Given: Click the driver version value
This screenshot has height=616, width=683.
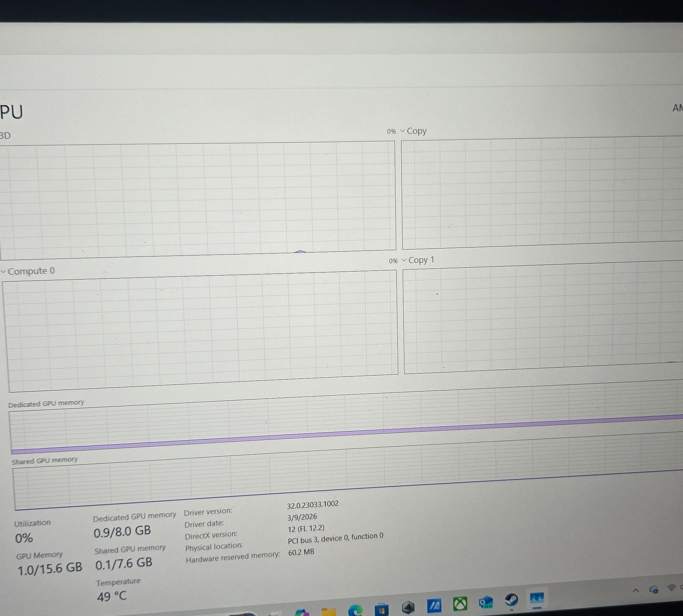Looking at the screenshot, I should tap(312, 504).
